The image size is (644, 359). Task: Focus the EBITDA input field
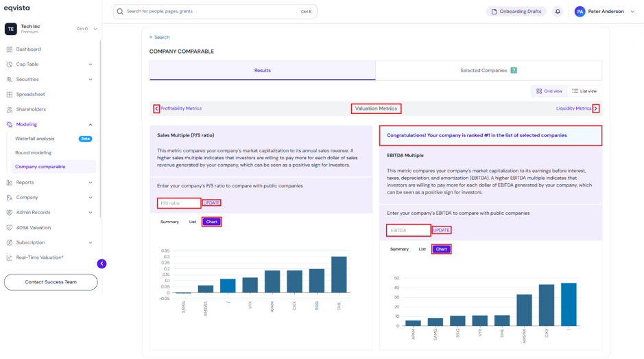tap(409, 230)
